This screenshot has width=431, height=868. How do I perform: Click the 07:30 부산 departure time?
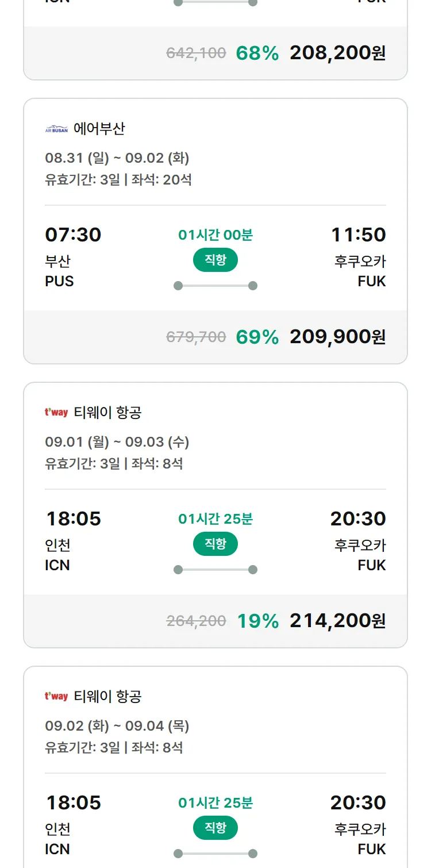(73, 235)
